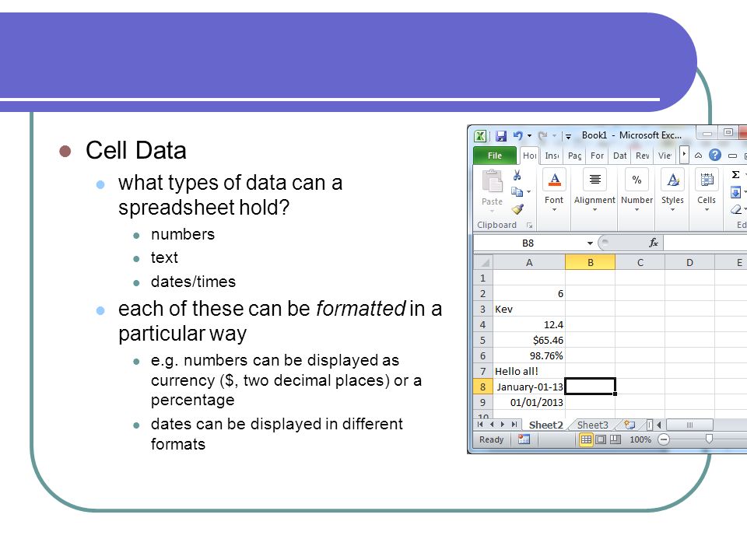Switch to Page Layout view

click(x=601, y=439)
